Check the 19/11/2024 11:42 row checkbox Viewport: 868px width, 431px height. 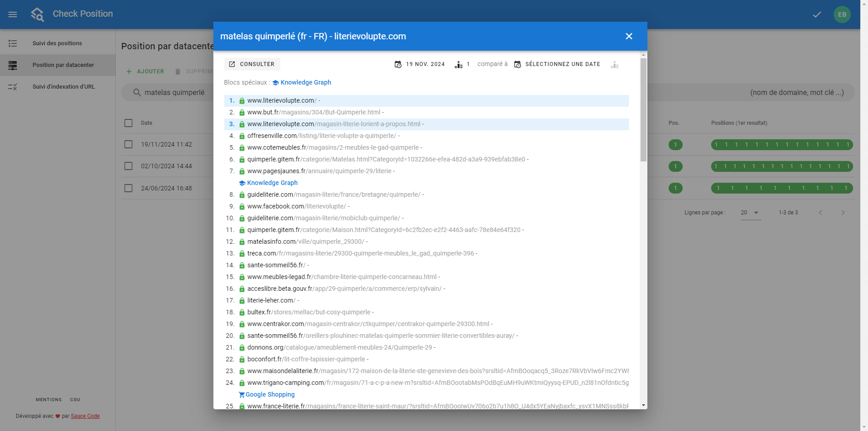(128, 144)
